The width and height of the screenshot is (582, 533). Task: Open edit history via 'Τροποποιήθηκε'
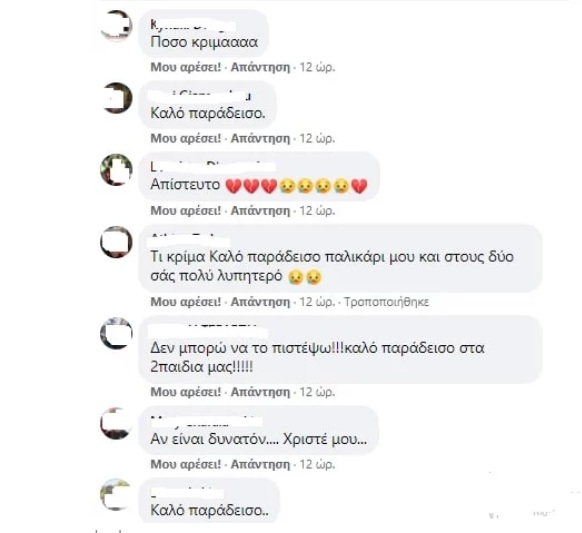[x=386, y=302]
